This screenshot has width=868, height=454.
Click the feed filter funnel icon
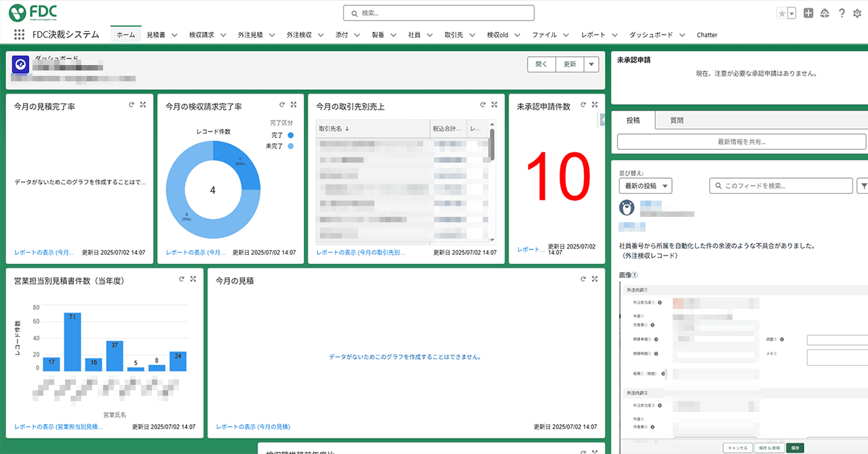click(x=863, y=186)
